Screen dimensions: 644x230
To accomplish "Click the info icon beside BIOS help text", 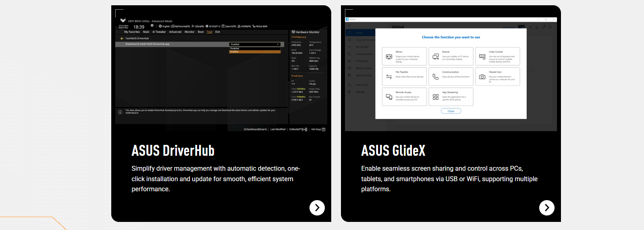I will coord(120,112).
